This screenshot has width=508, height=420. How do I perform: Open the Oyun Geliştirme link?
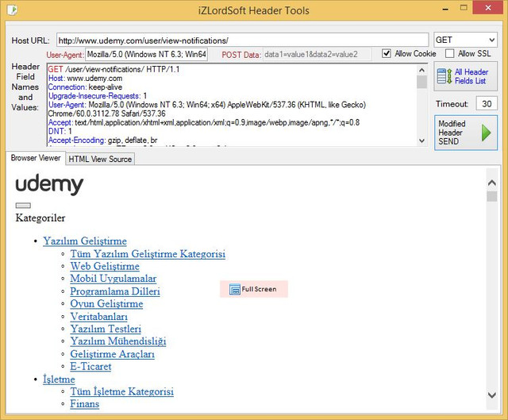point(106,304)
